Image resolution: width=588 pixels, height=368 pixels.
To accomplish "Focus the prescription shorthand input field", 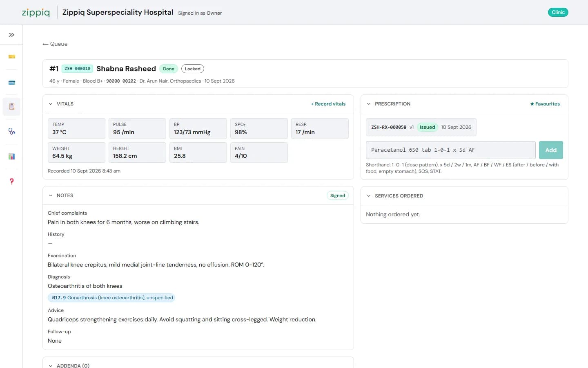I will click(x=451, y=150).
